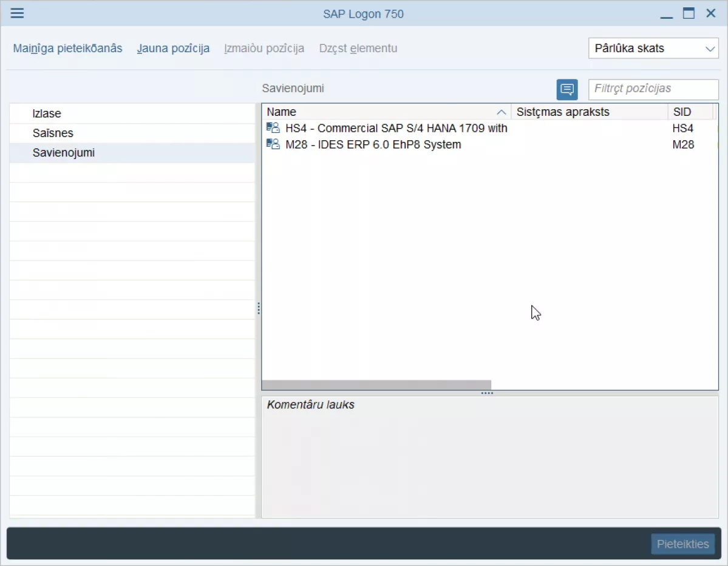Click the Sistçmas apraksts column header
This screenshot has width=728, height=566.
pos(589,112)
